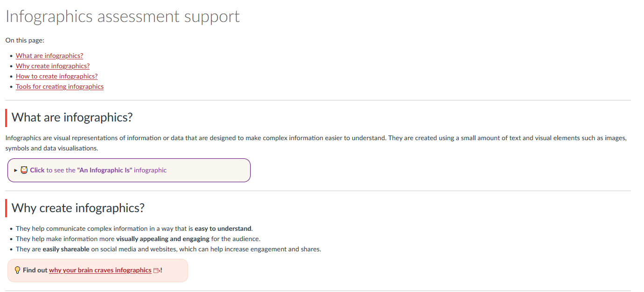Screen dimensions: 644x292
Task: Expand the "An Infographic Is" disclosure triangle
Action: click(16, 170)
